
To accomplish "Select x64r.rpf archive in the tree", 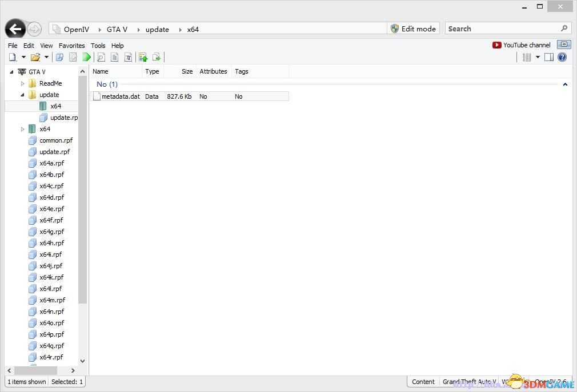I will [51, 357].
